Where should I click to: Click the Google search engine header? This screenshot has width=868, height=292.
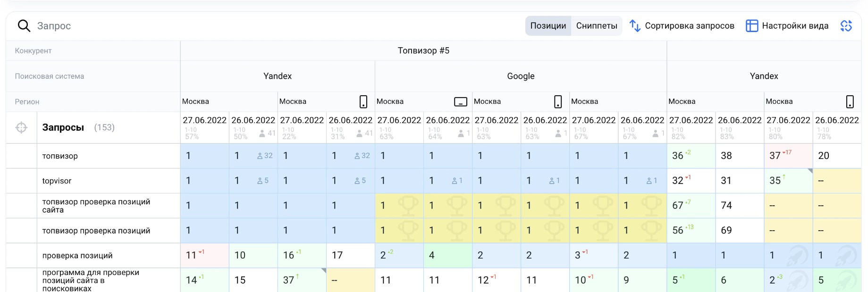[x=521, y=76]
